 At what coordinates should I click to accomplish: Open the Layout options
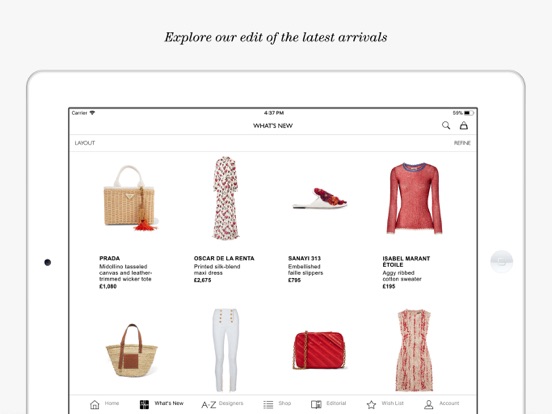[x=85, y=143]
